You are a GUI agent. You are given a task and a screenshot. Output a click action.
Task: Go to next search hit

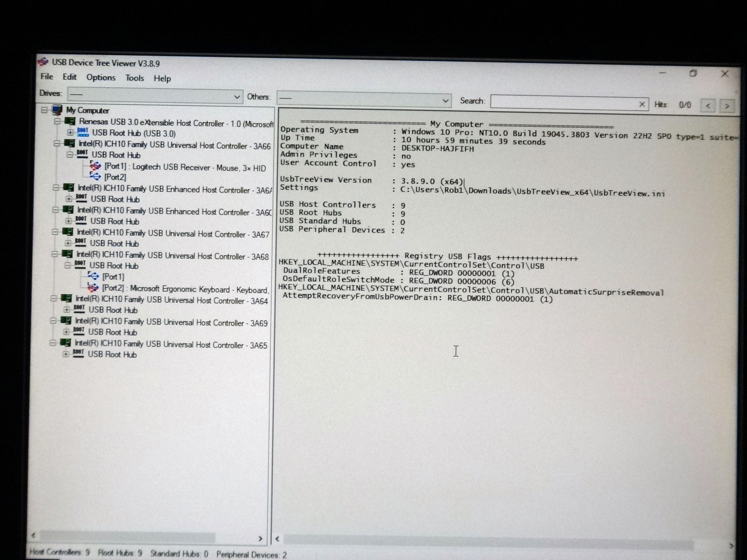point(727,106)
